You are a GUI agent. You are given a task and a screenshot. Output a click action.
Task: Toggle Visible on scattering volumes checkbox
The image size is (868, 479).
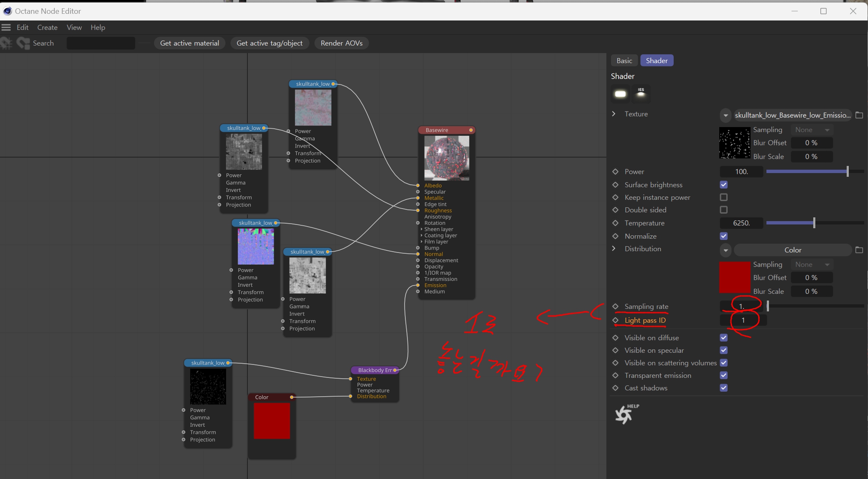724,363
